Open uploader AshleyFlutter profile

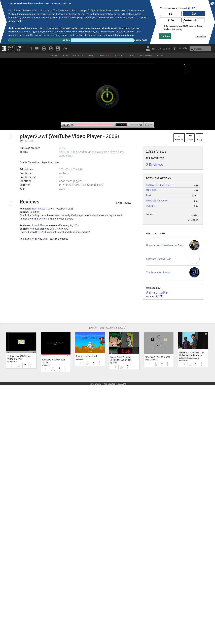click(x=157, y=292)
